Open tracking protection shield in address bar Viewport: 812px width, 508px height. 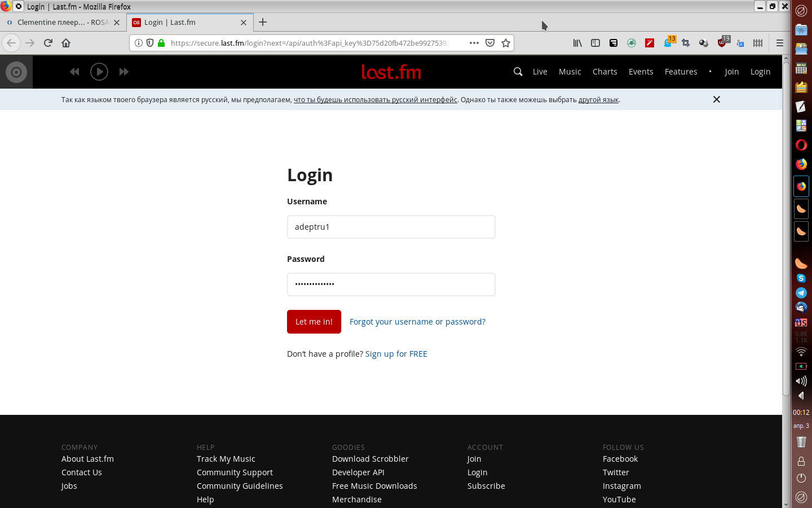pos(150,43)
